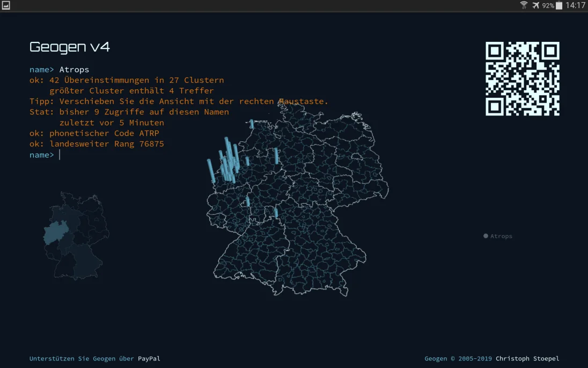Click the 'landesweiter Rang 76875' line
588x368 pixels.
tap(97, 144)
